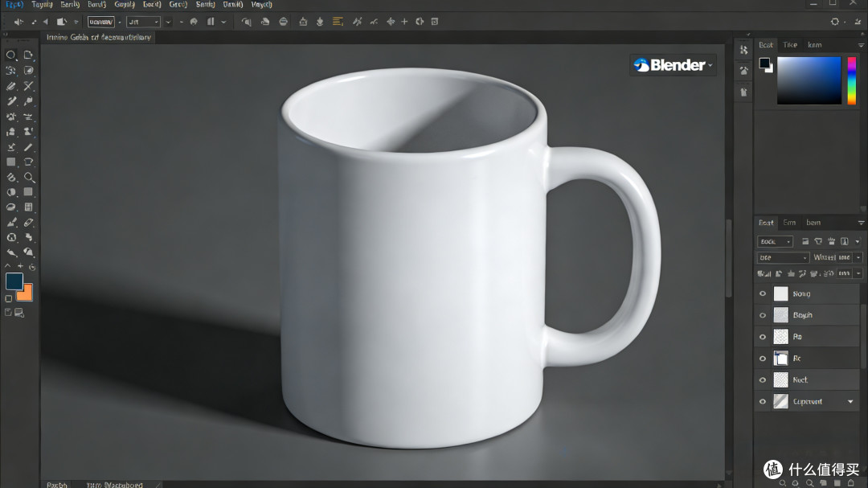Switch to the 'Tike' tab in the color panel
The width and height of the screenshot is (868, 488).
click(790, 45)
